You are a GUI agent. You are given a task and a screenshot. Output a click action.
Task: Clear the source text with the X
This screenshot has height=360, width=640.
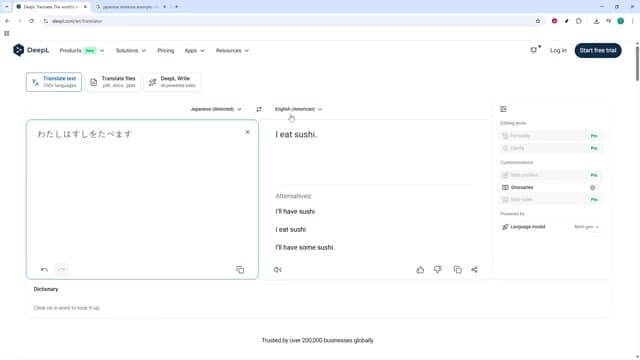(247, 132)
